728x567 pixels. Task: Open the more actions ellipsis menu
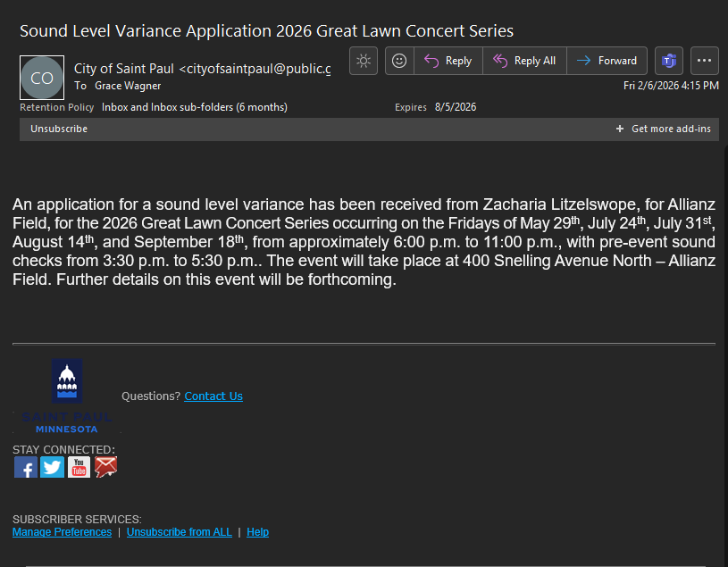coord(705,61)
